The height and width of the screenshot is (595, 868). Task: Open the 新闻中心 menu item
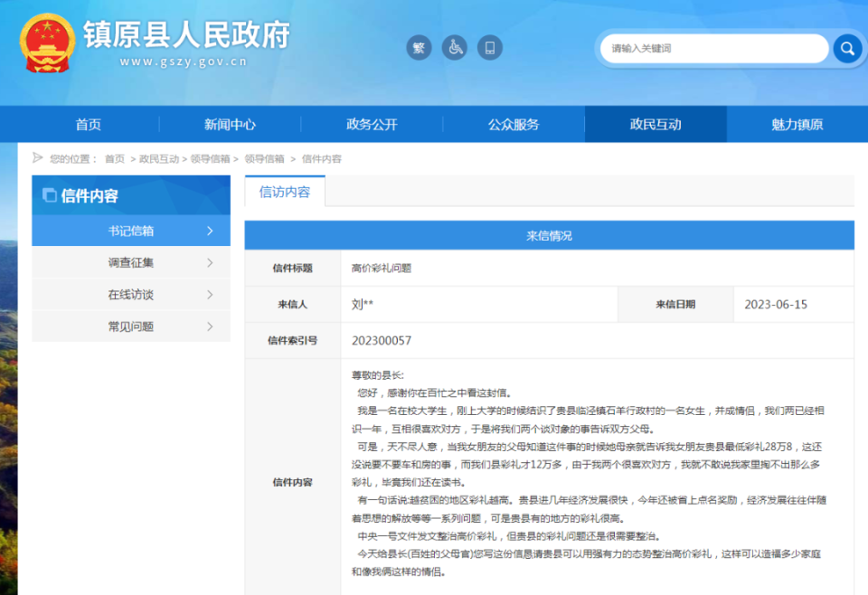(x=230, y=124)
